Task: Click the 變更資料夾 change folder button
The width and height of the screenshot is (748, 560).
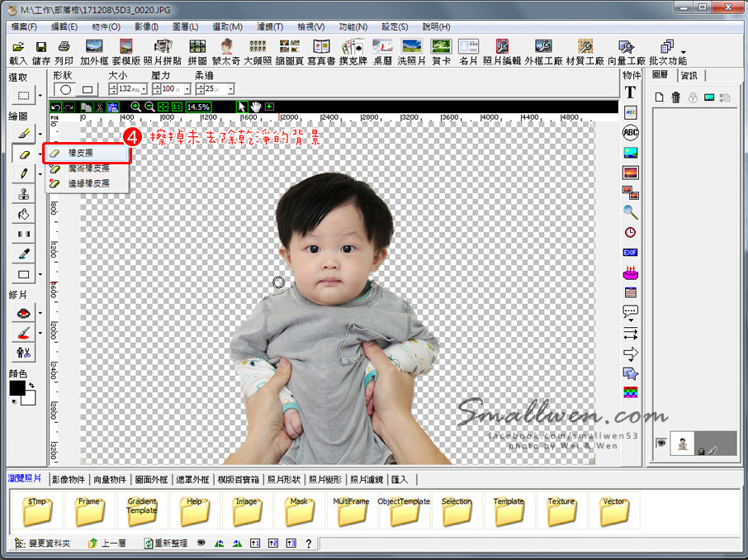Action: point(42,543)
